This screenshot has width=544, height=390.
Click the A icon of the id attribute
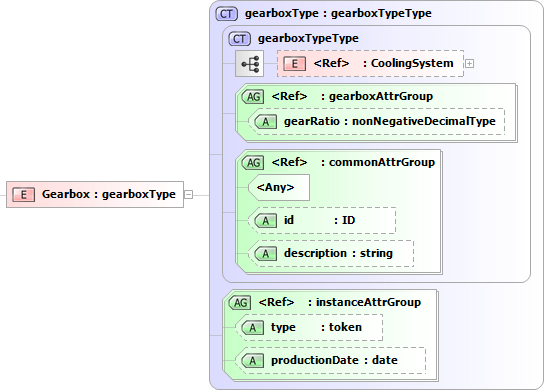(266, 221)
